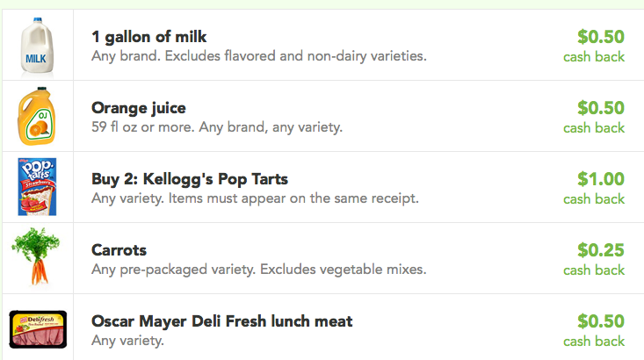The height and width of the screenshot is (360, 644).
Task: Select the $0.50 cash back for milk
Action: pyautogui.click(x=594, y=46)
